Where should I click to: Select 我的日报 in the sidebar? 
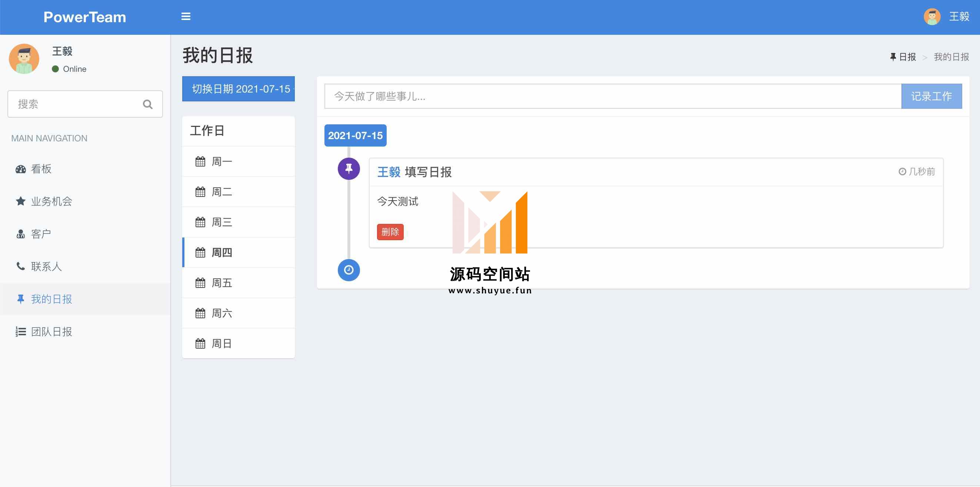pyautogui.click(x=85, y=299)
